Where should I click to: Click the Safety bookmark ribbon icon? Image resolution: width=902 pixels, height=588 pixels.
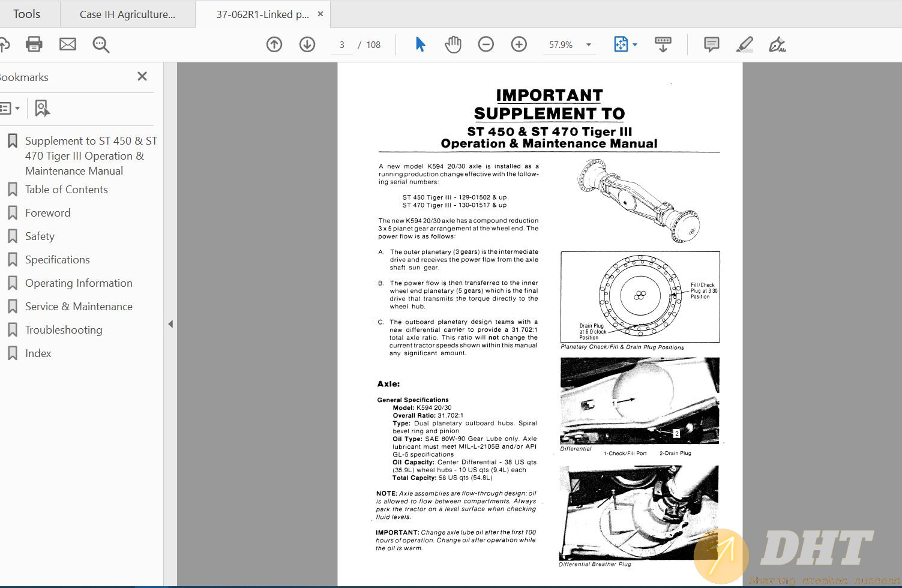[x=12, y=236]
